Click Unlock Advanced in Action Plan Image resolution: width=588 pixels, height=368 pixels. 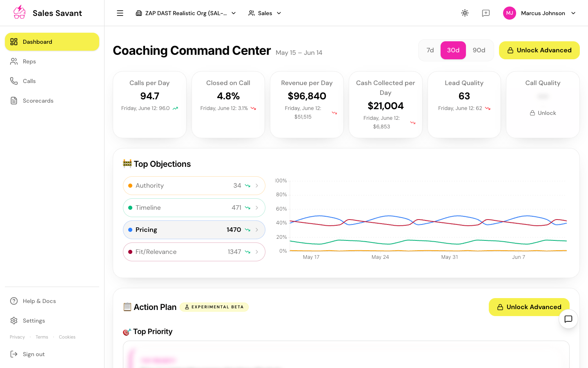[x=529, y=307]
